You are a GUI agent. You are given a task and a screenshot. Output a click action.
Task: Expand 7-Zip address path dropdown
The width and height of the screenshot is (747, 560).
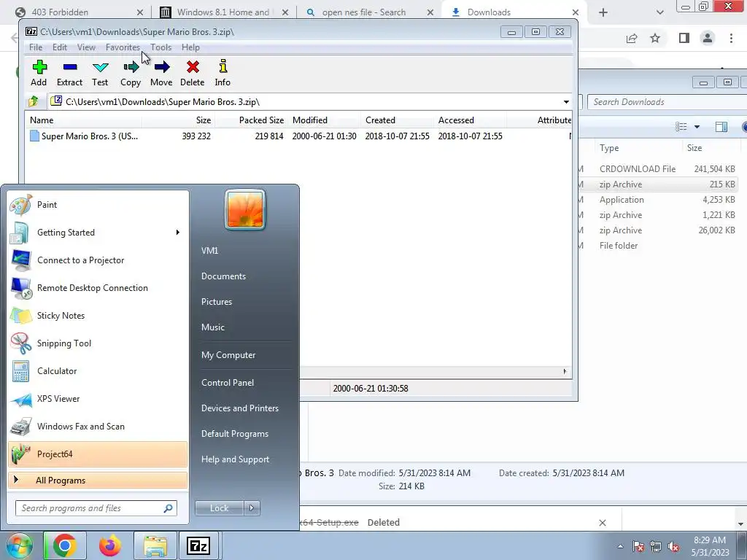(566, 102)
